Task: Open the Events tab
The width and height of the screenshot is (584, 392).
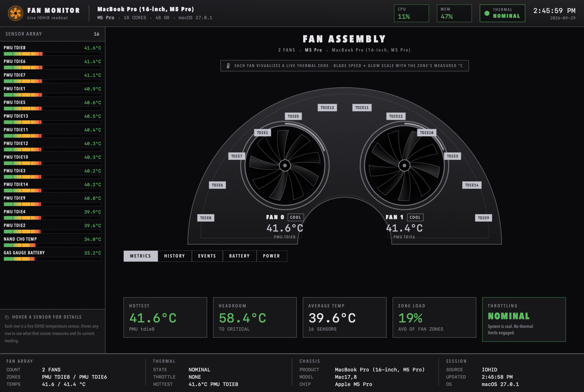Action: coord(207,256)
